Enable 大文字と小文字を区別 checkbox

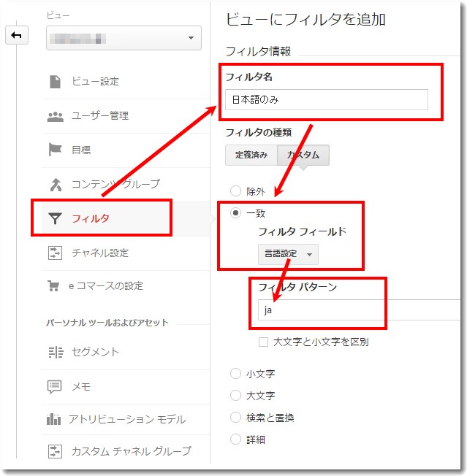[263, 342]
